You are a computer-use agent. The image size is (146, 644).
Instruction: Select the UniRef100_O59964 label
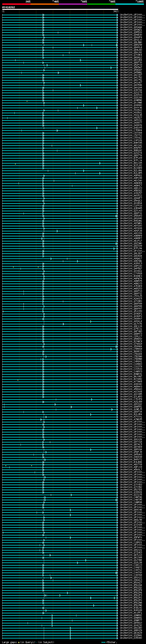[131, 347]
